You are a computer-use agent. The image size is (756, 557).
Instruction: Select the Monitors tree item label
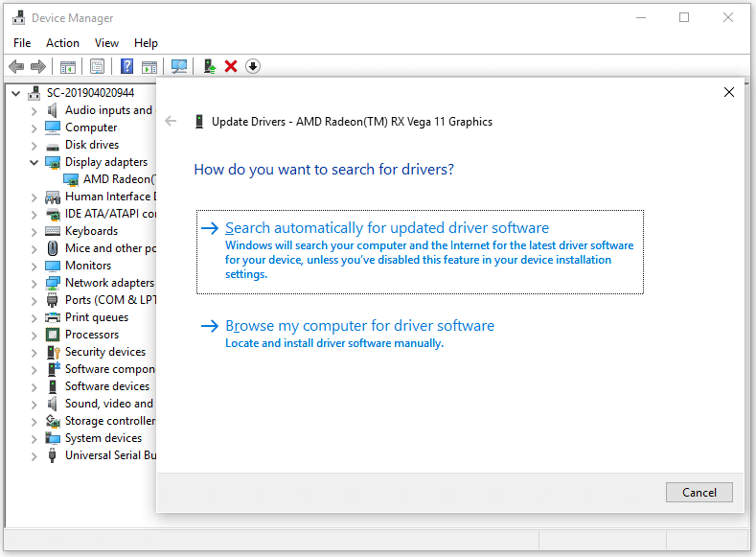pyautogui.click(x=88, y=266)
